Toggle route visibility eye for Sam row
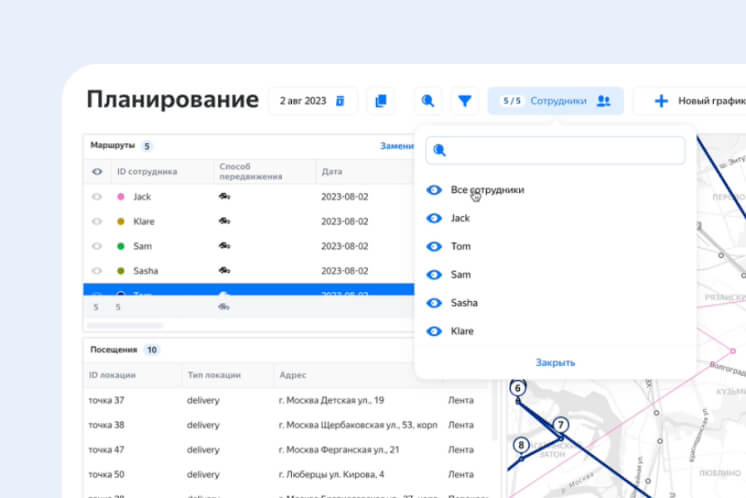The image size is (746, 498). [97, 246]
